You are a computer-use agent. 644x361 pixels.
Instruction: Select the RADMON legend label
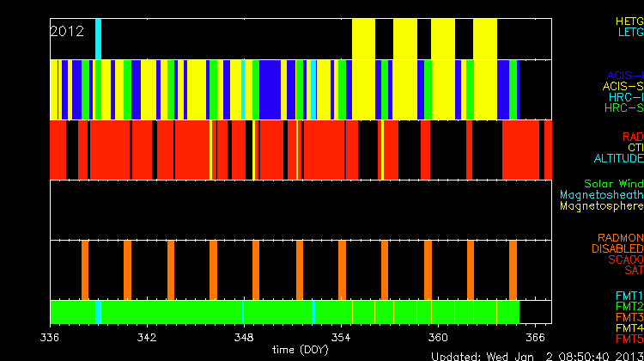[x=619, y=238]
